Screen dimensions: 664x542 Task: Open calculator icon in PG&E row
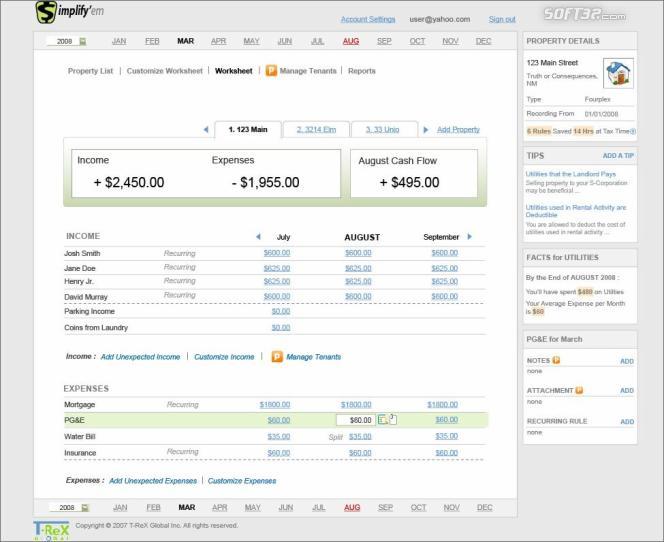383,420
